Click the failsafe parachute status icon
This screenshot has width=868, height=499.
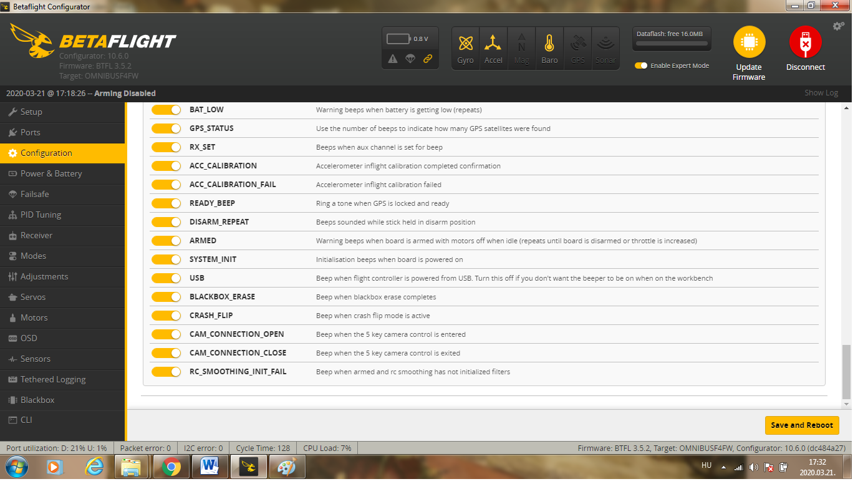coord(410,59)
